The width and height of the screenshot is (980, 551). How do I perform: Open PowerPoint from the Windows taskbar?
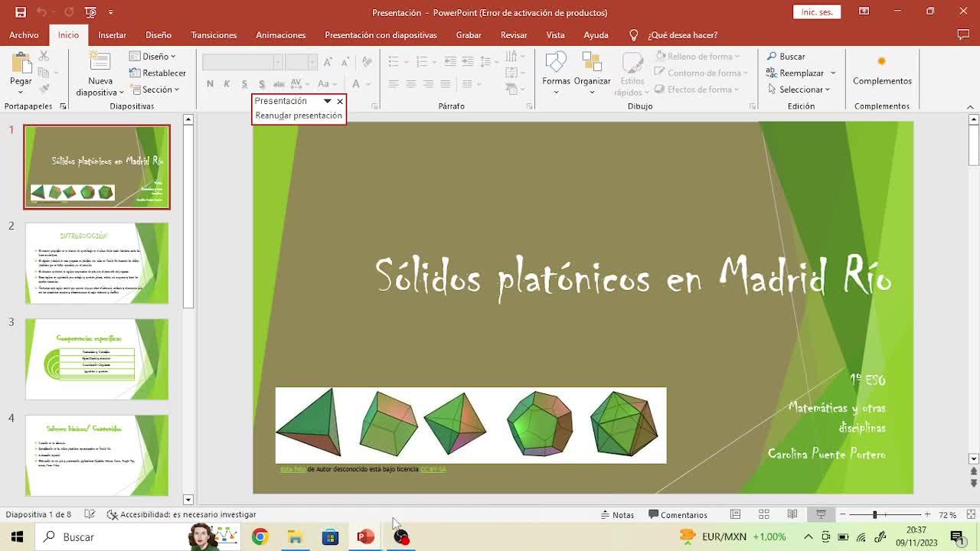coord(365,537)
